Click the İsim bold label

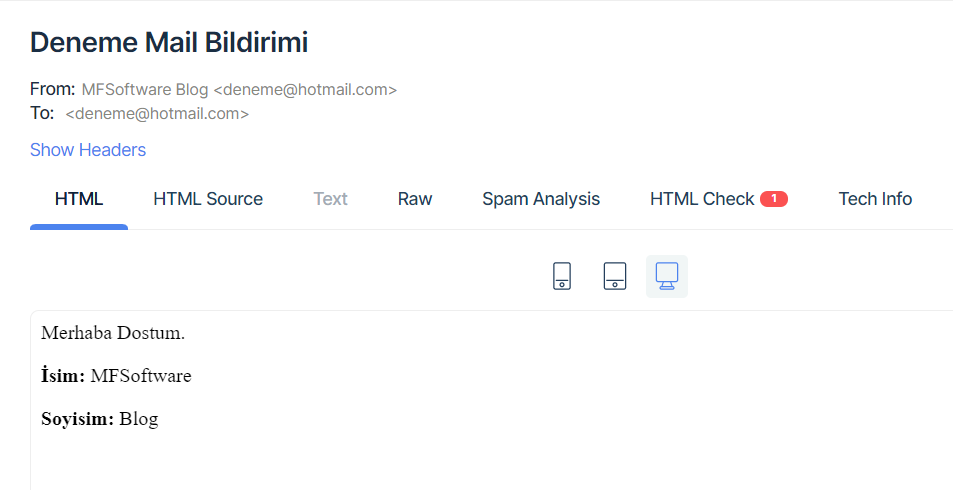tap(63, 375)
